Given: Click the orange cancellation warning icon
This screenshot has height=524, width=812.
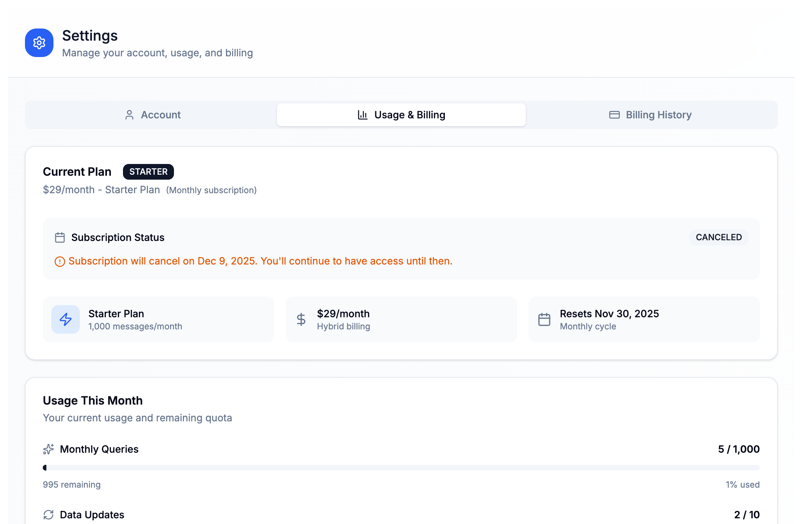Looking at the screenshot, I should click(60, 261).
